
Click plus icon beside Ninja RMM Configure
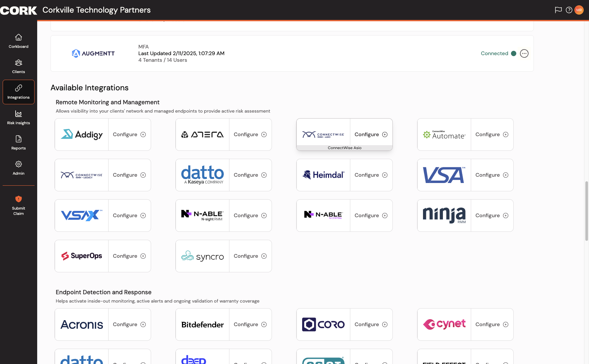pyautogui.click(x=506, y=216)
